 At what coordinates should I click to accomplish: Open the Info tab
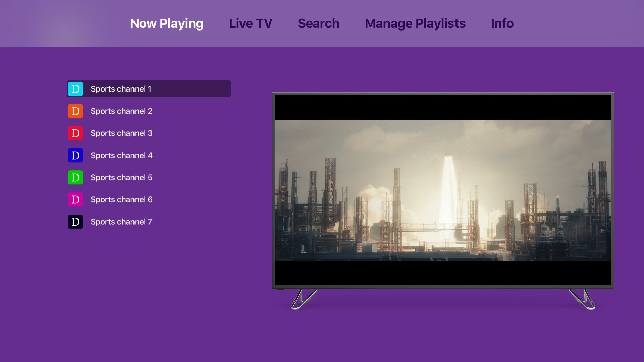click(x=502, y=23)
